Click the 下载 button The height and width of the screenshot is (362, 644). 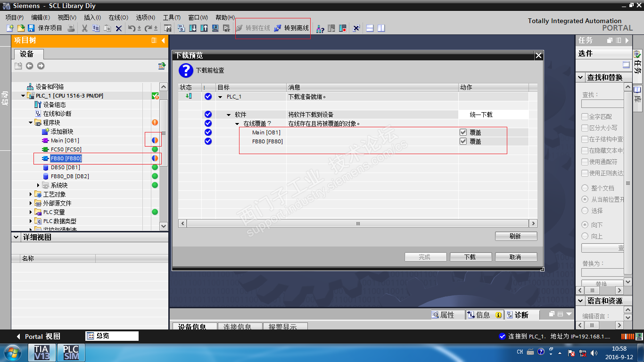(471, 257)
